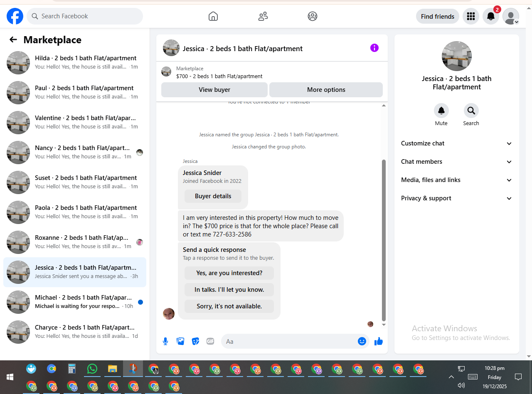Click the Buyer details button

[x=213, y=196]
